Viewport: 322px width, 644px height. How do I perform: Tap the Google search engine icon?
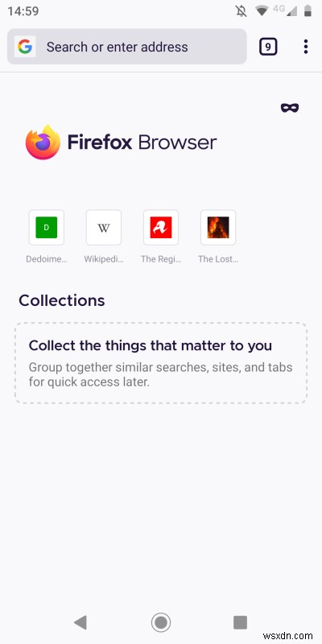25,47
